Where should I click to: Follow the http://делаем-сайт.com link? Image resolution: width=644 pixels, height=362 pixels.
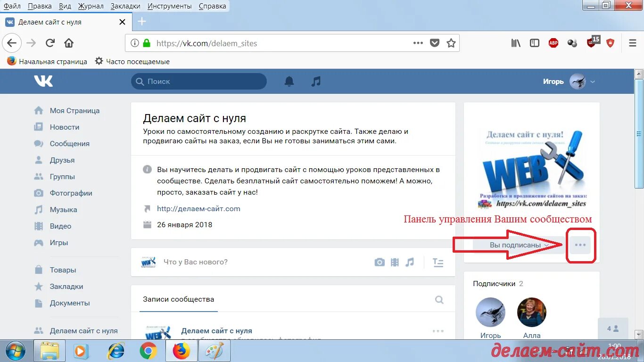point(198,208)
